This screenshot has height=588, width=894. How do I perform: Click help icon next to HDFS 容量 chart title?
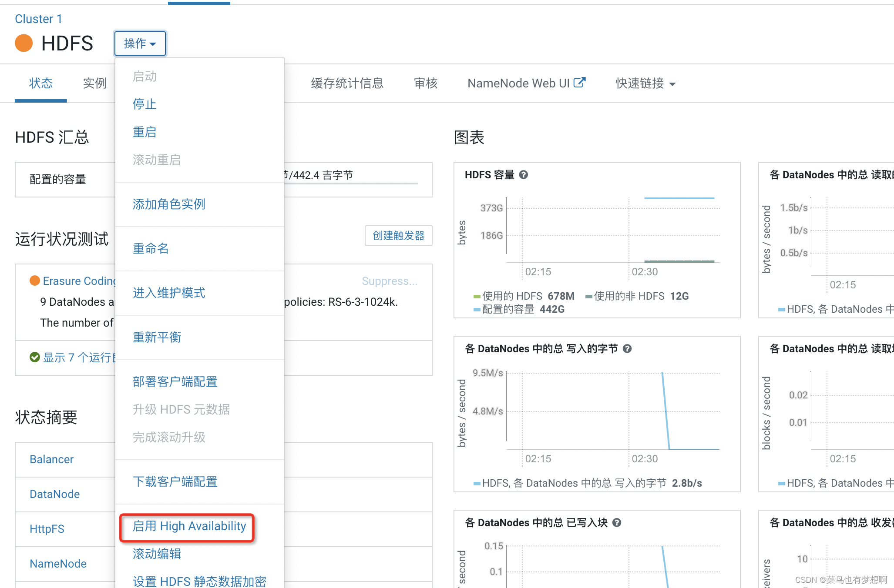[524, 174]
